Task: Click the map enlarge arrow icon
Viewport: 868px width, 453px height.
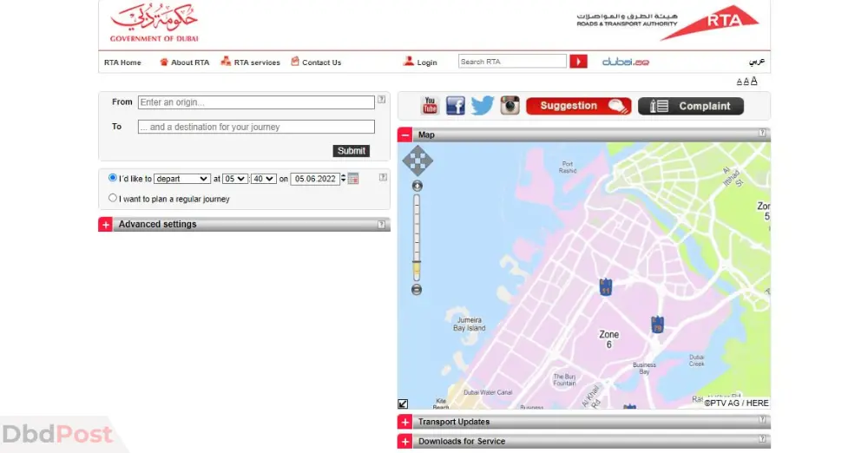Action: pos(403,404)
